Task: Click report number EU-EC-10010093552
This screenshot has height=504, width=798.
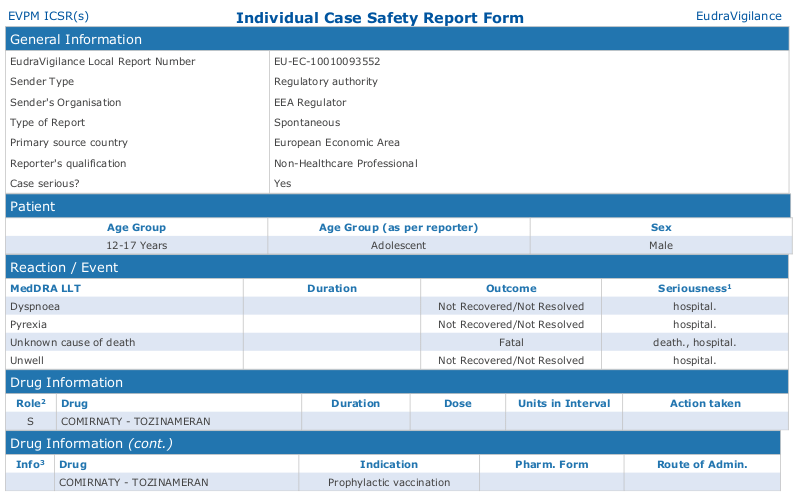Action: (x=327, y=62)
